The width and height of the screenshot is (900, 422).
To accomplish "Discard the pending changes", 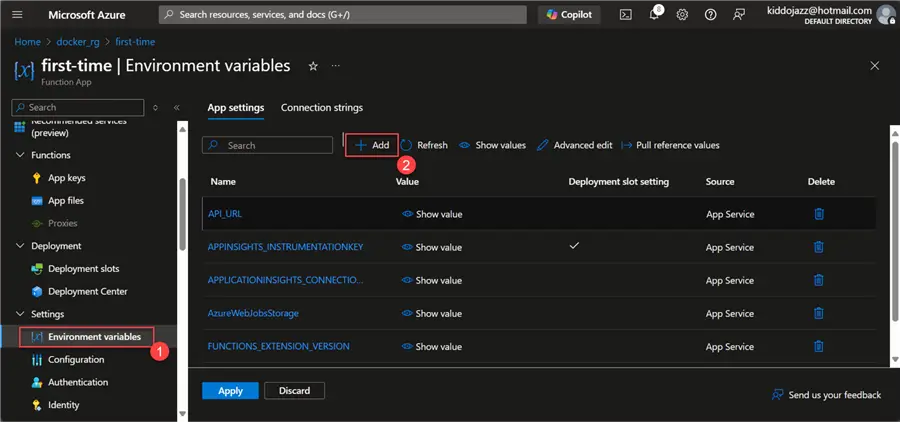I will (294, 391).
